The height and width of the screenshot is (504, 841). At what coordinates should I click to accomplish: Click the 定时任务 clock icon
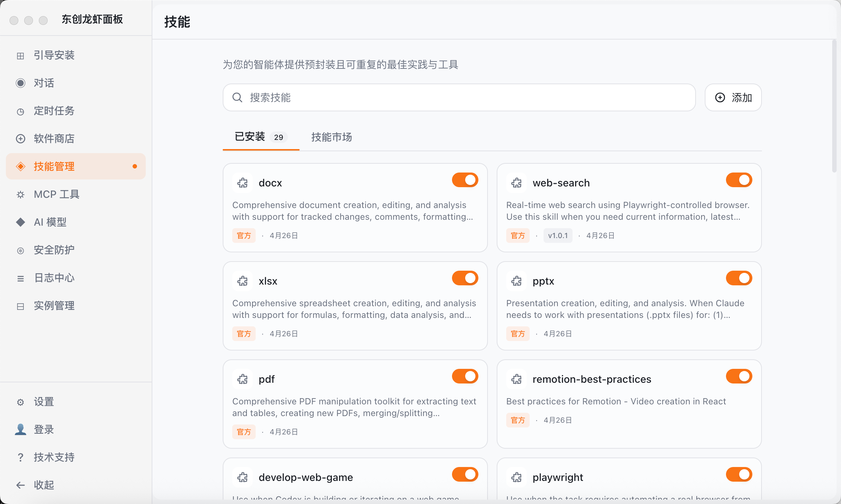click(x=21, y=111)
